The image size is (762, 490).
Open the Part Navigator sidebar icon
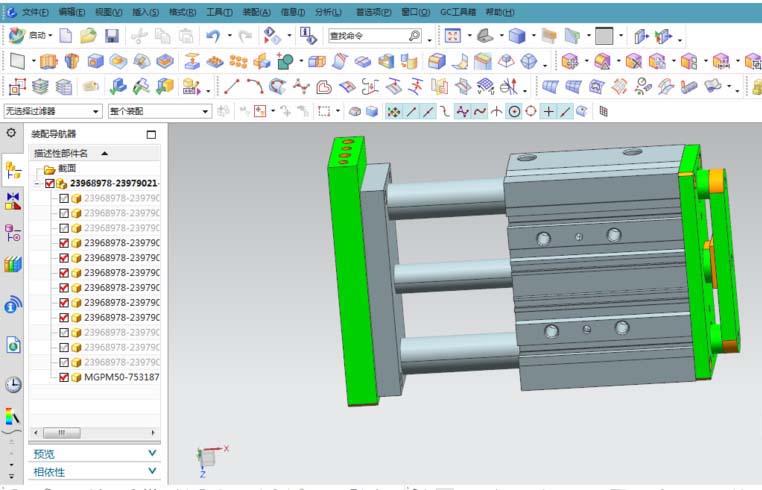(x=13, y=233)
